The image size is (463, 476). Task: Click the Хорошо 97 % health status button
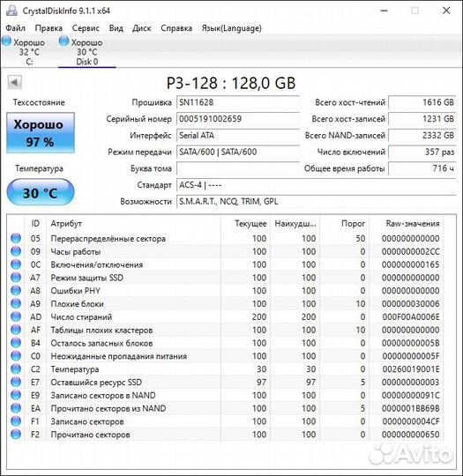tap(41, 132)
